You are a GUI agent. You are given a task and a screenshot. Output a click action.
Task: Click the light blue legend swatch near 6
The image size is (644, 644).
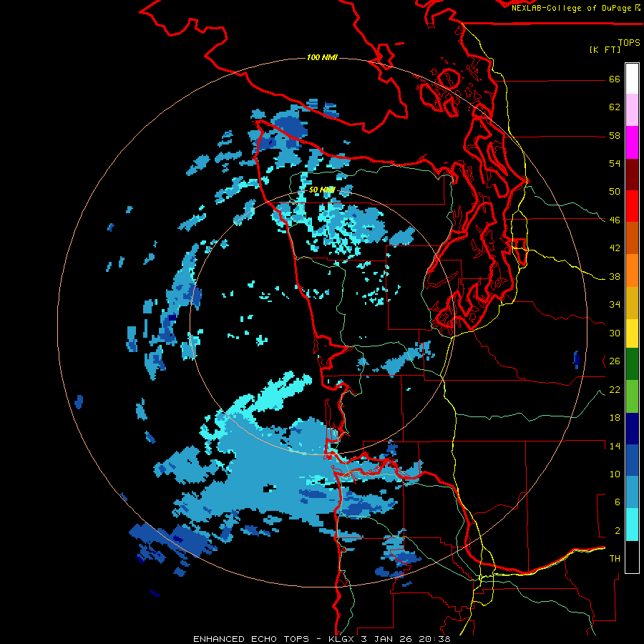click(632, 492)
